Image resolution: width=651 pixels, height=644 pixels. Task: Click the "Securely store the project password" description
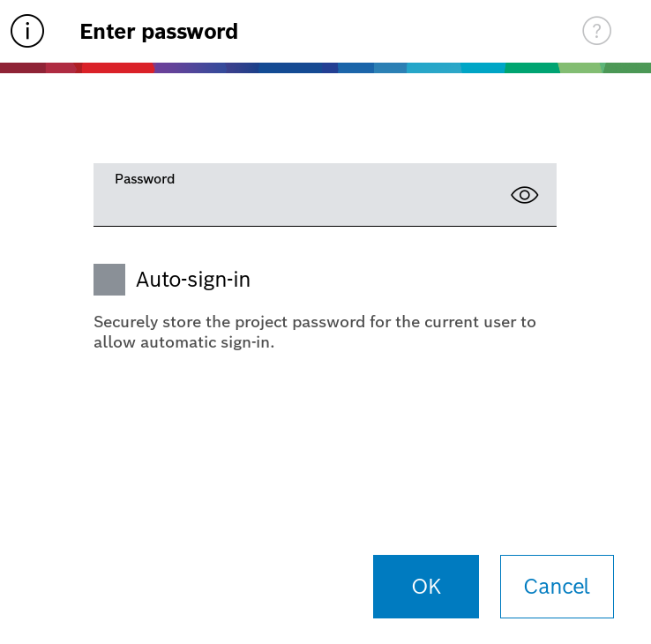tap(314, 333)
